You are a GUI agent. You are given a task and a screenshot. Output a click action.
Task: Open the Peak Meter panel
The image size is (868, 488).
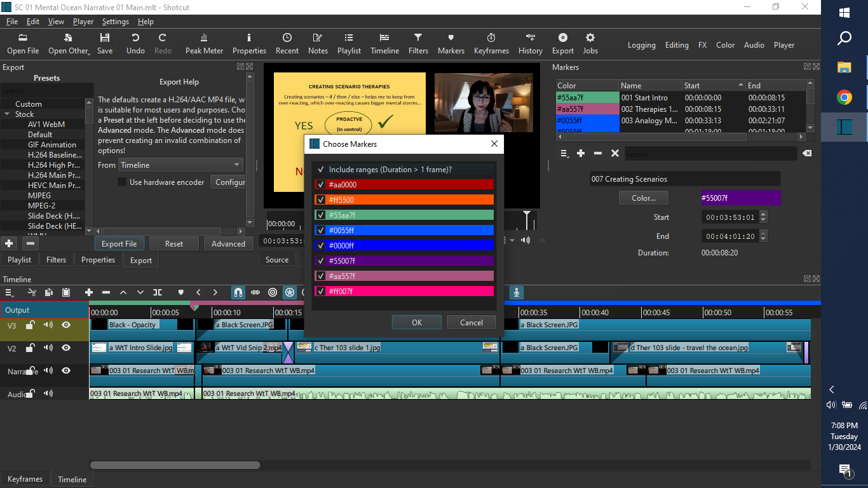pos(204,43)
